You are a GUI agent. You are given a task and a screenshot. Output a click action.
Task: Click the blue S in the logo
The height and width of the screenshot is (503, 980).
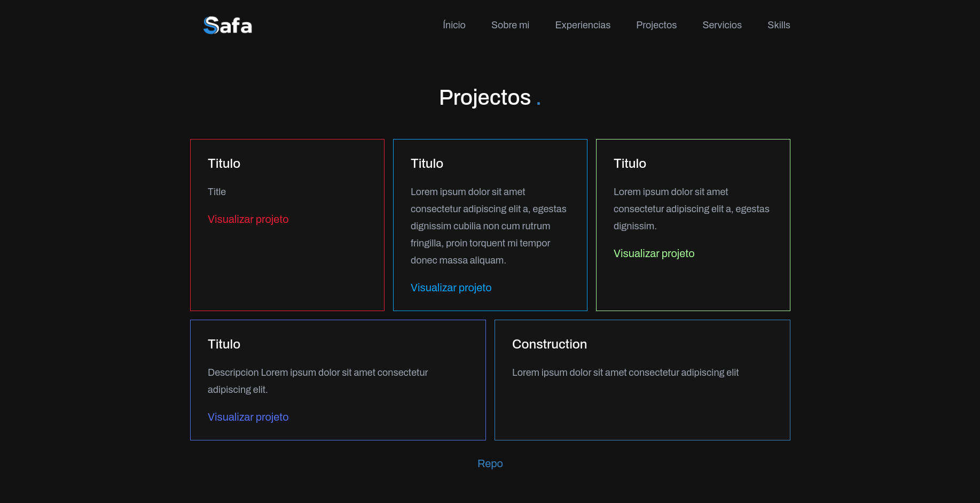click(208, 25)
